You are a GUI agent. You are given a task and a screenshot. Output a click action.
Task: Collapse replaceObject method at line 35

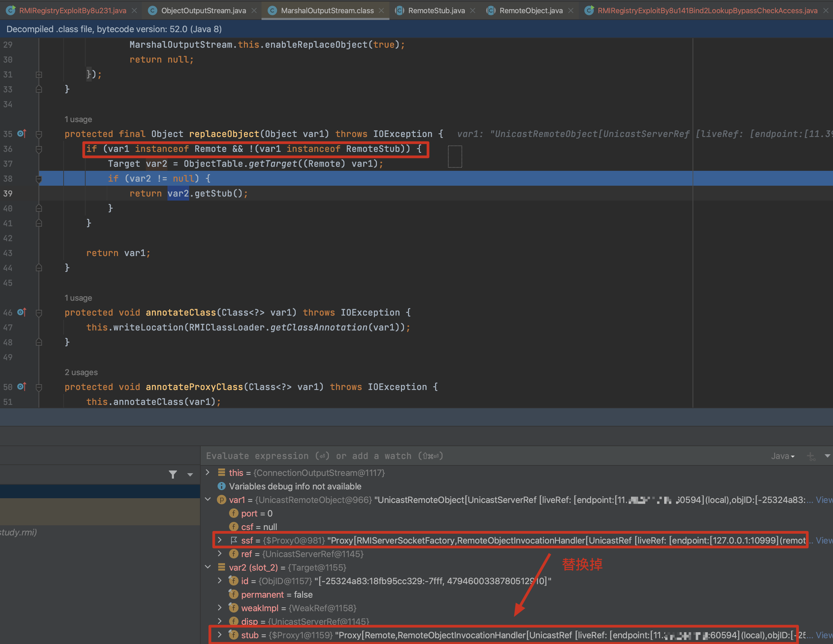coord(39,134)
